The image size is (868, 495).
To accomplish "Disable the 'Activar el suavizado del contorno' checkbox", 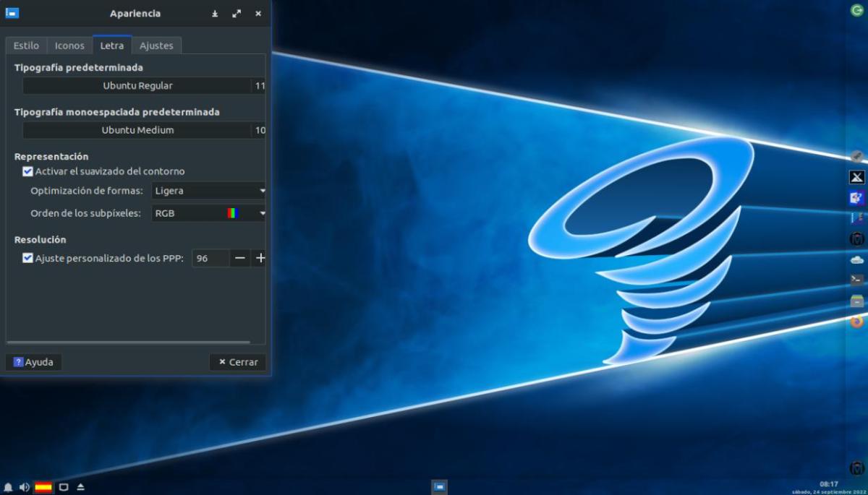I will 28,172.
